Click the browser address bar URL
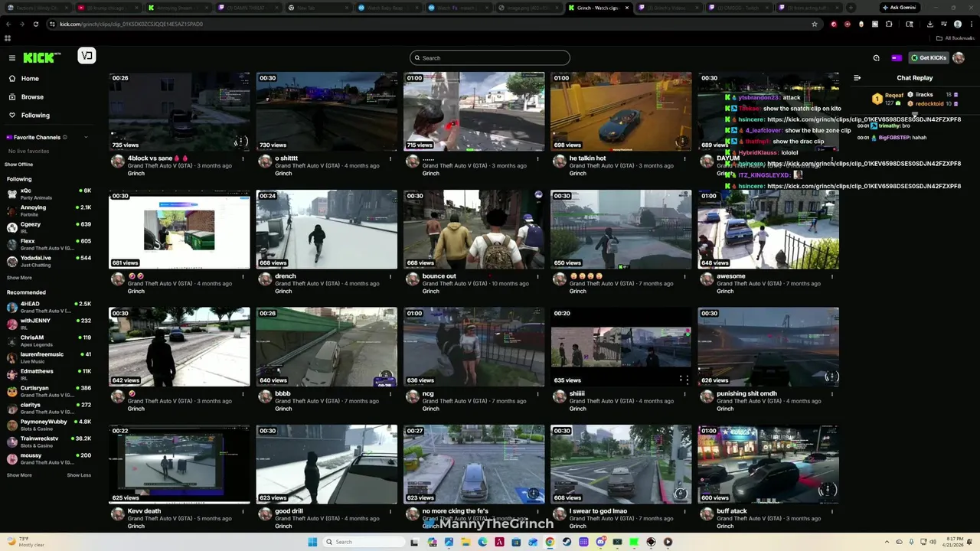Viewport: 980px width, 551px height. coord(131,24)
